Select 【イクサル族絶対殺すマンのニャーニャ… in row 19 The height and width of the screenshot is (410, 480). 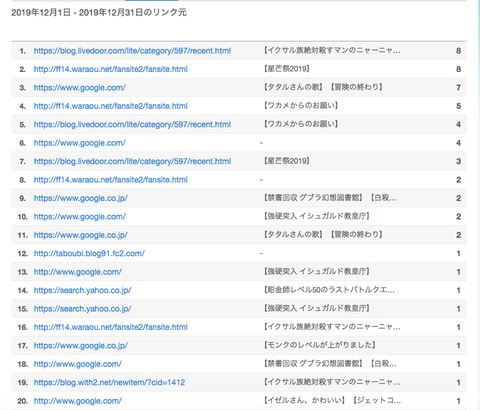332,382
